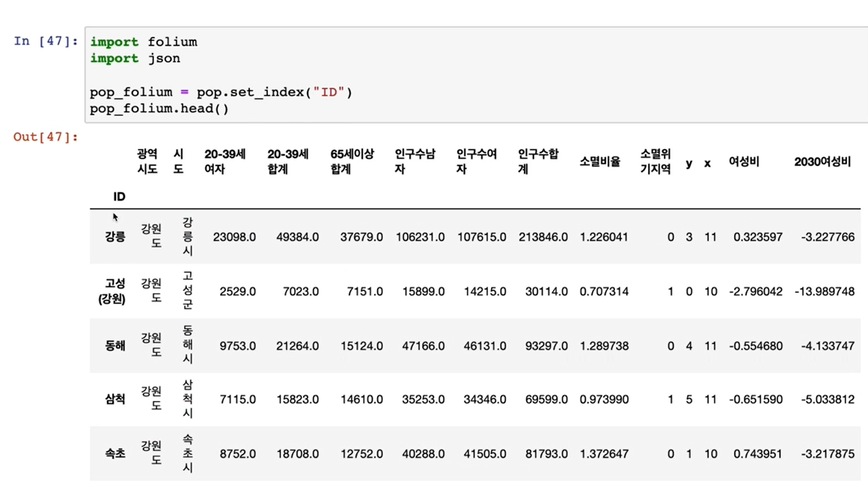
Task: Click the In [47] prompt label
Action: [x=46, y=41]
